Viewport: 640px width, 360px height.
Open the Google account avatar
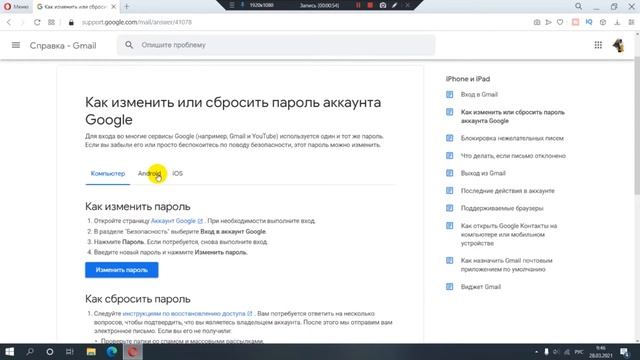coord(618,45)
